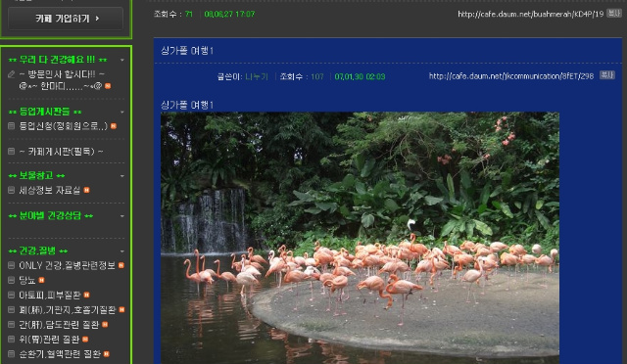This screenshot has width=627, height=364.
Task: Open the 당뇨 board
Action: click(x=27, y=280)
